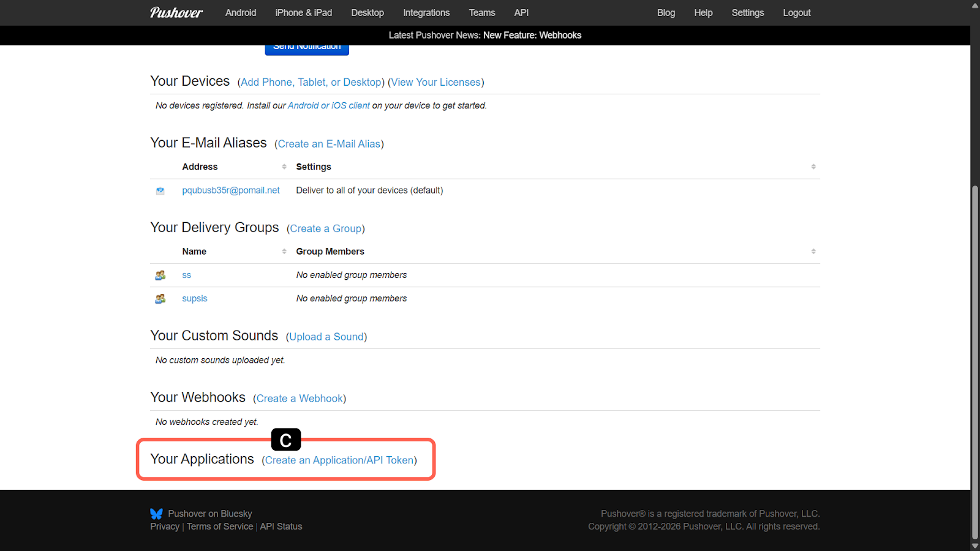Click the group icon beside ss
980x551 pixels.
[x=160, y=275]
